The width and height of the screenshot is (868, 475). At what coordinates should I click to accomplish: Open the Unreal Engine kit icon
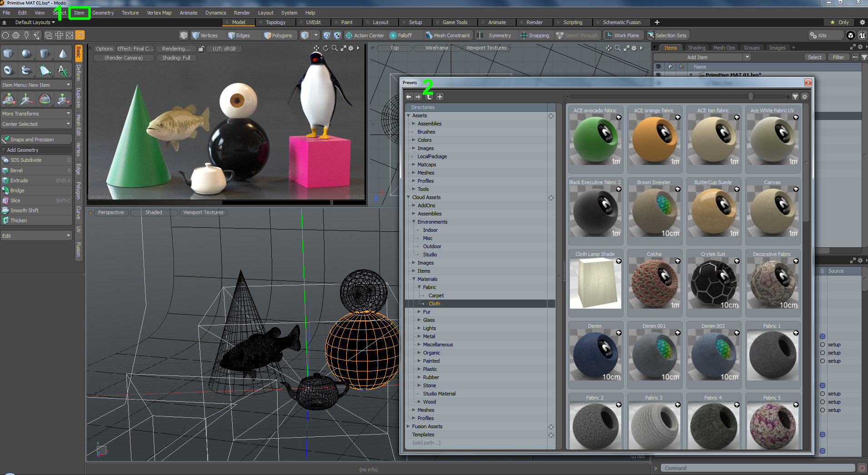pyautogui.click(x=862, y=35)
